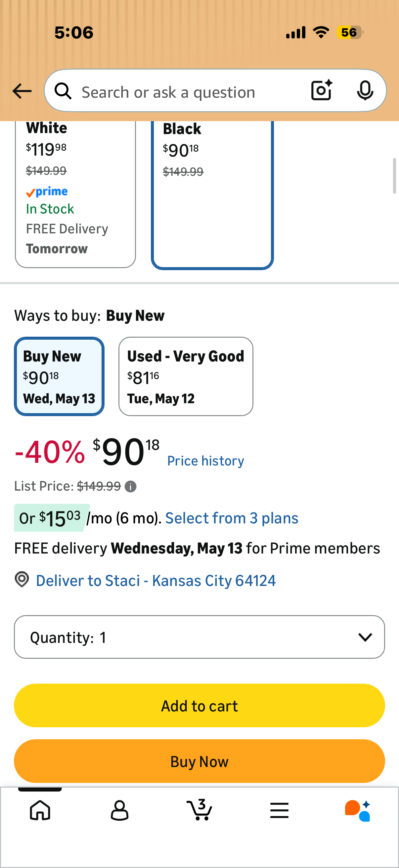Choose the Used - Very Good option
399x868 pixels.
(186, 376)
